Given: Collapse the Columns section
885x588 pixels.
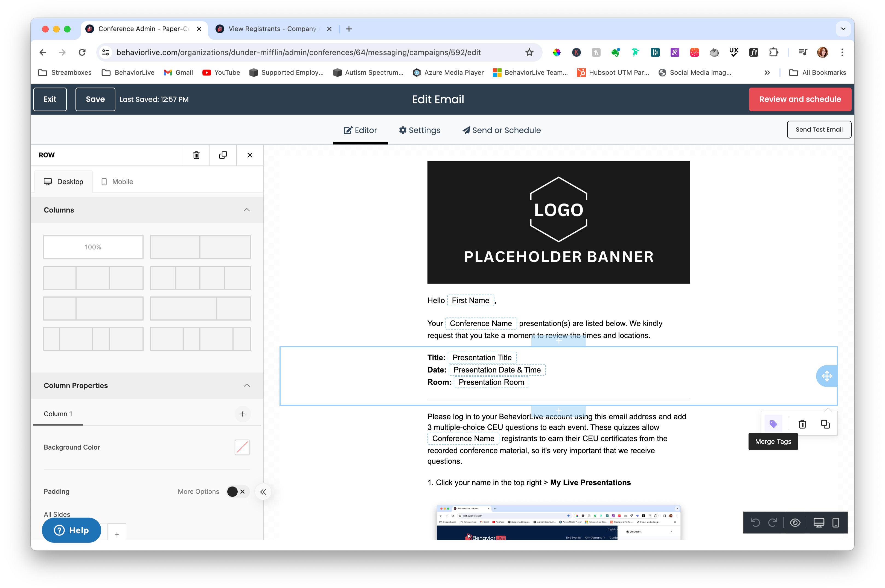Looking at the screenshot, I should (x=246, y=210).
